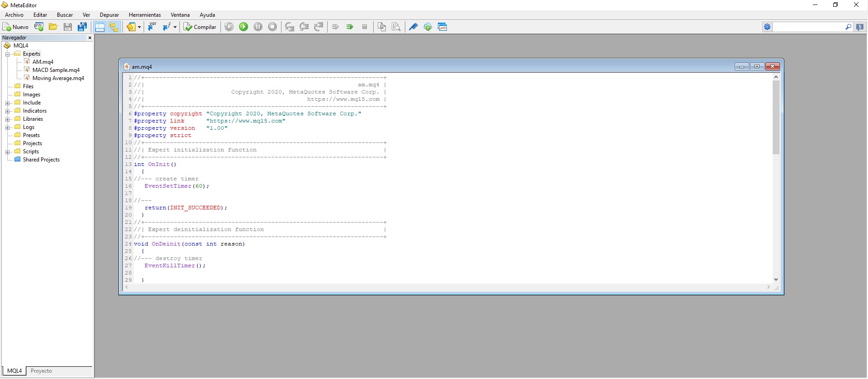Open the Editar menu
This screenshot has height=379, width=868.
point(40,15)
